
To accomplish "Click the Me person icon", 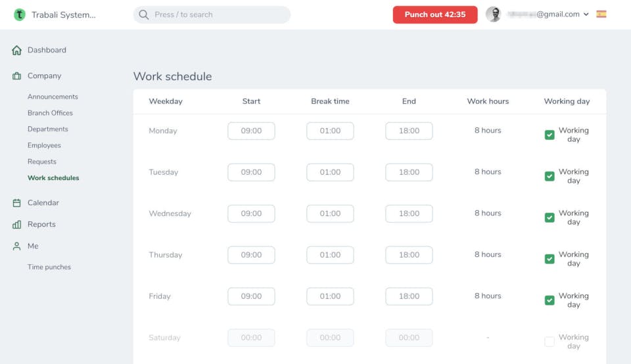I will 17,246.
